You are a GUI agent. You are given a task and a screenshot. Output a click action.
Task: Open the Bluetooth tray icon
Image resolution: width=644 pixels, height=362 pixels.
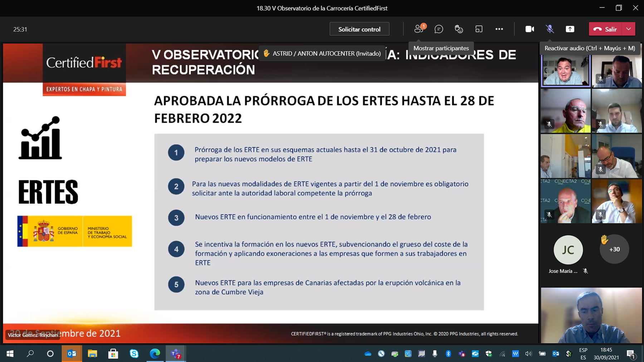pyautogui.click(x=448, y=354)
